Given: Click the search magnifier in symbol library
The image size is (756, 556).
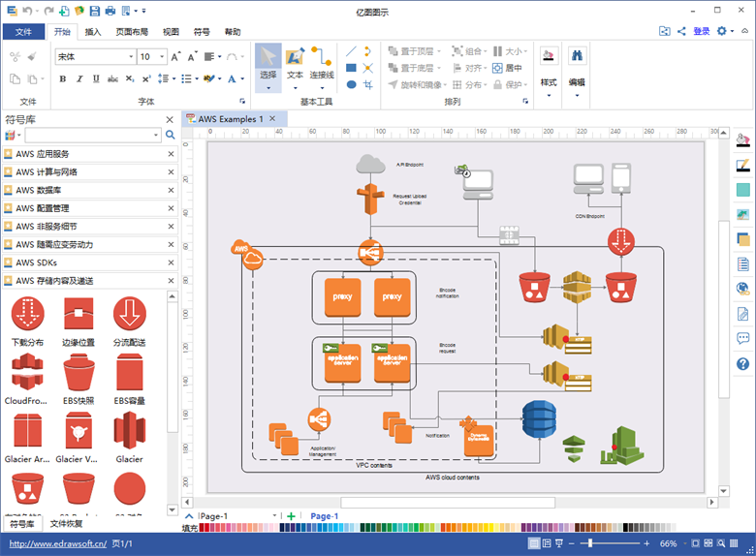Looking at the screenshot, I should [171, 135].
